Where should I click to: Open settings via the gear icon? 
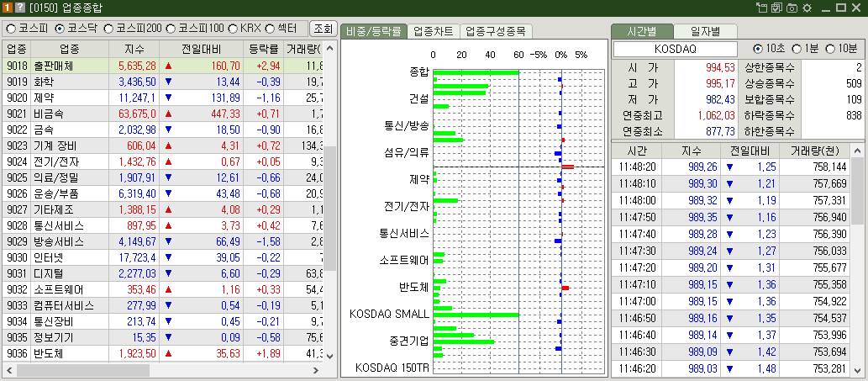pos(807,8)
